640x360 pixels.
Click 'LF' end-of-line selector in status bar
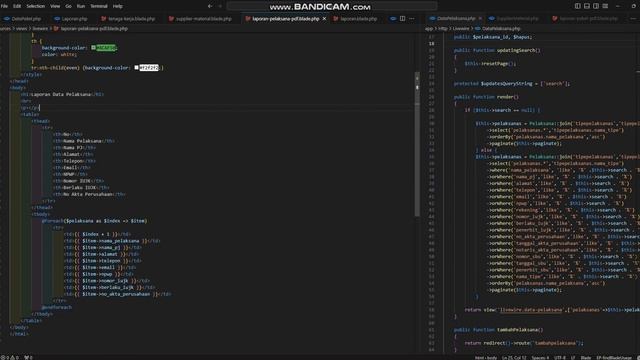(573, 358)
